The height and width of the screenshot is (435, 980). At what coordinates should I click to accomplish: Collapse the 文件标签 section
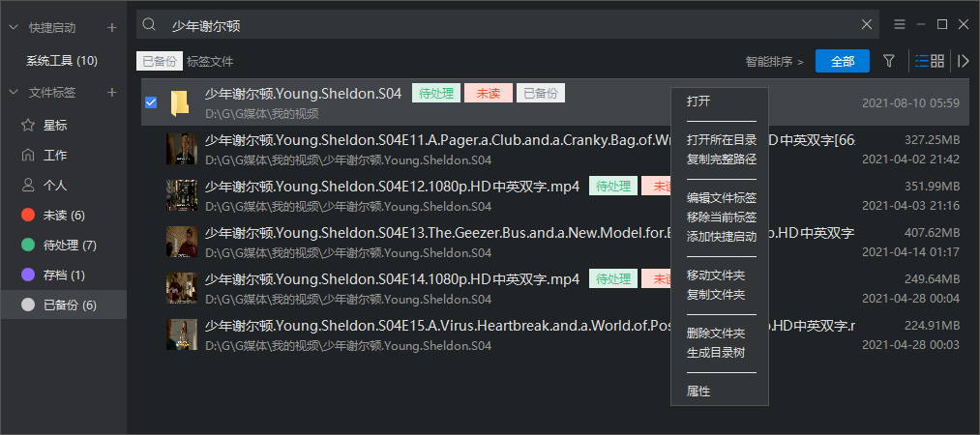(14, 93)
